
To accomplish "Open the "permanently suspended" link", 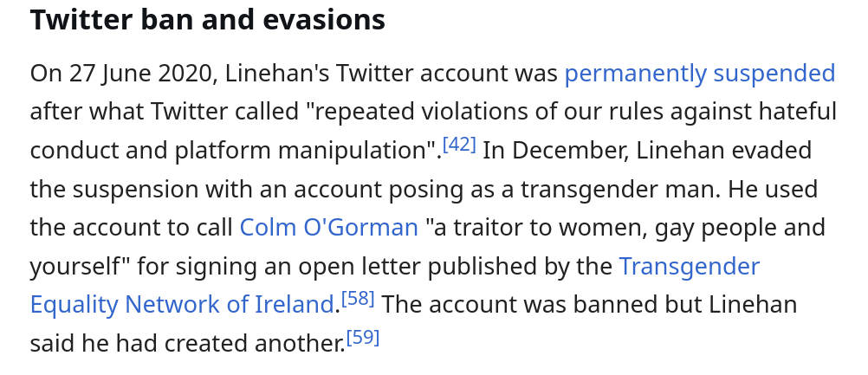I will 699,74.
